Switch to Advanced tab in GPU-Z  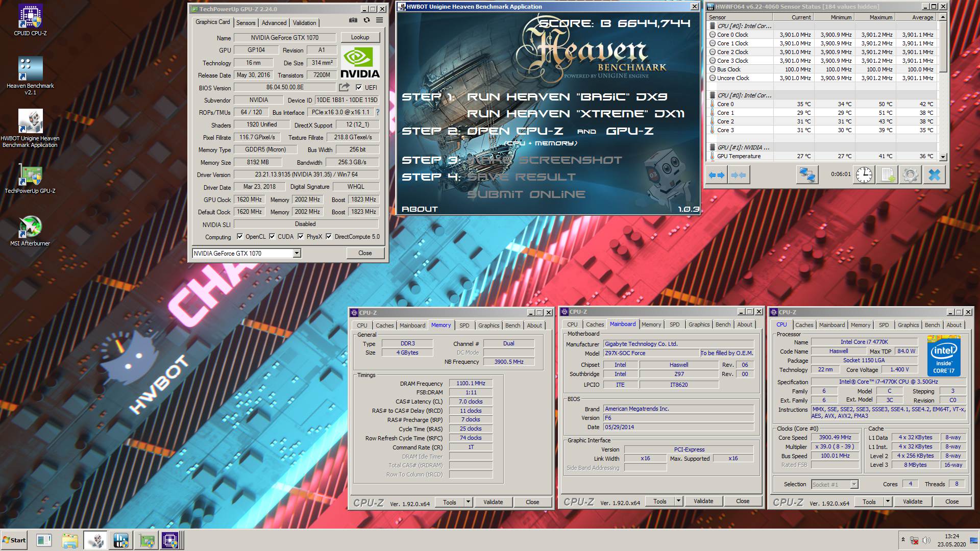274,23
